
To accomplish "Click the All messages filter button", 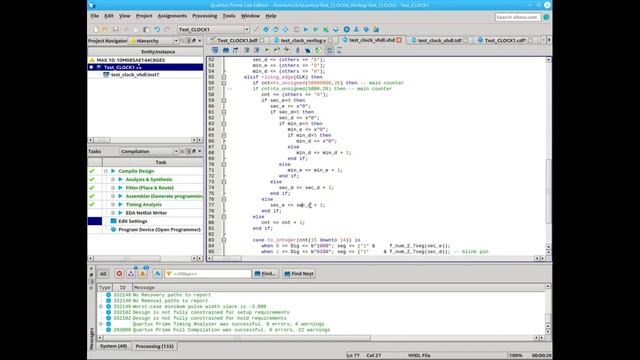I will (103, 273).
